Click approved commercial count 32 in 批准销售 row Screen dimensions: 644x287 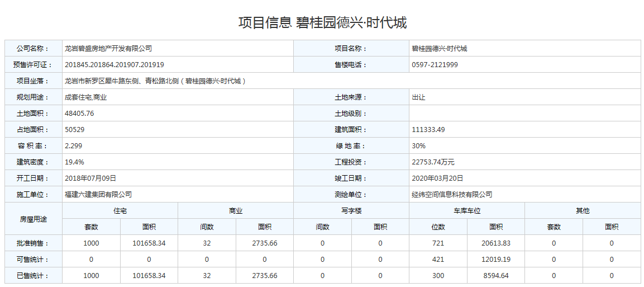click(207, 243)
